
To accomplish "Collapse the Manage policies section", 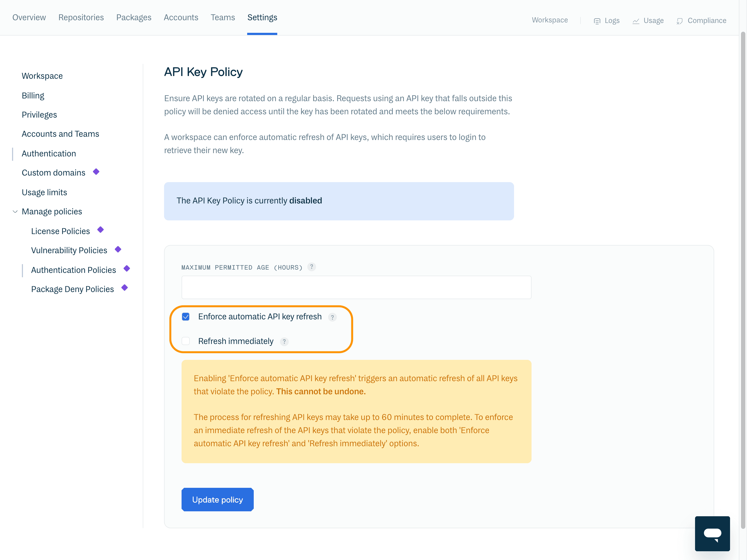I will point(15,211).
